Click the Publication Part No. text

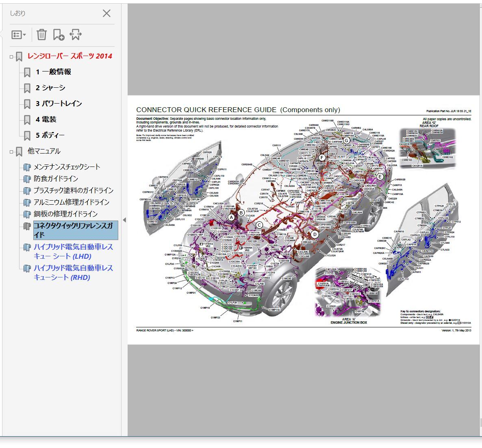click(449, 111)
